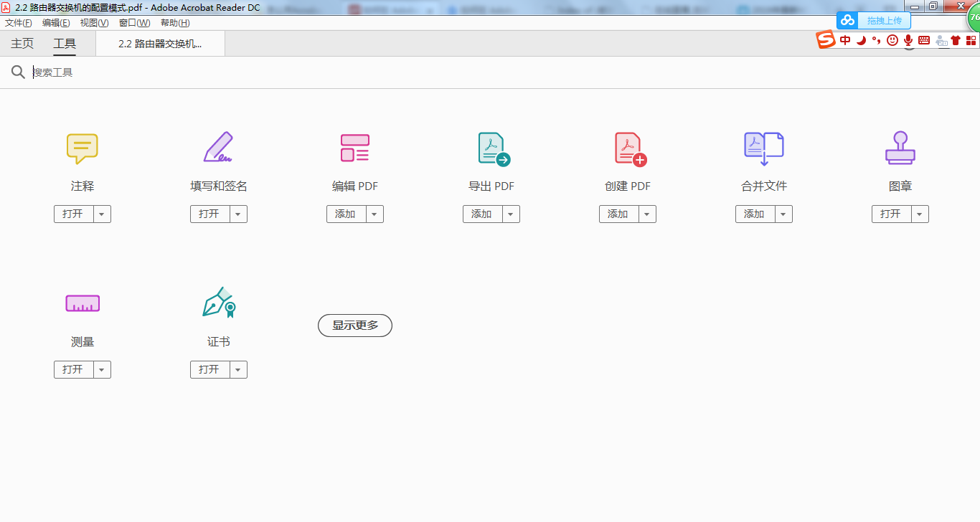Open the 图章 stamp tool icon
This screenshot has height=522, width=980.
point(900,148)
